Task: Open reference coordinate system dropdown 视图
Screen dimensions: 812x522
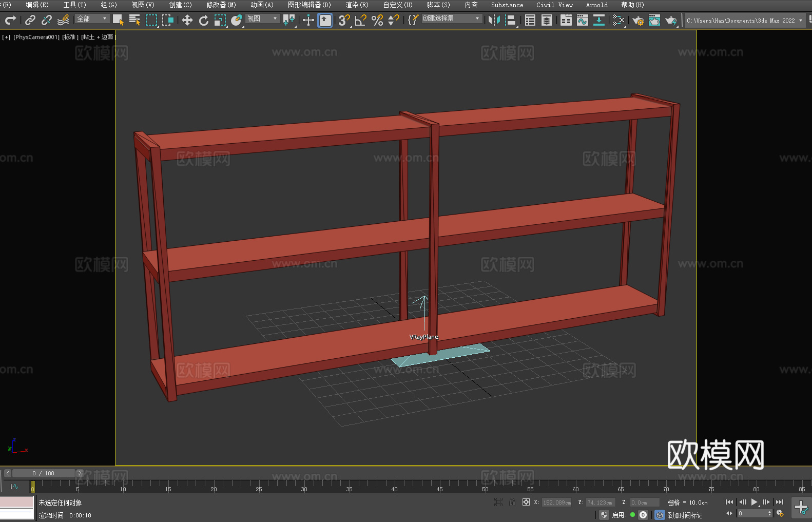Action: coord(262,18)
